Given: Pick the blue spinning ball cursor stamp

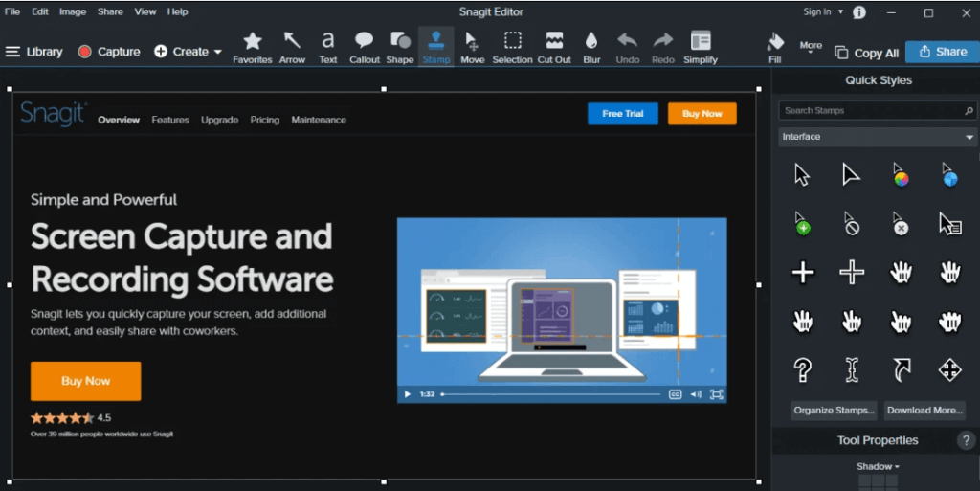Looking at the screenshot, I should click(x=948, y=175).
